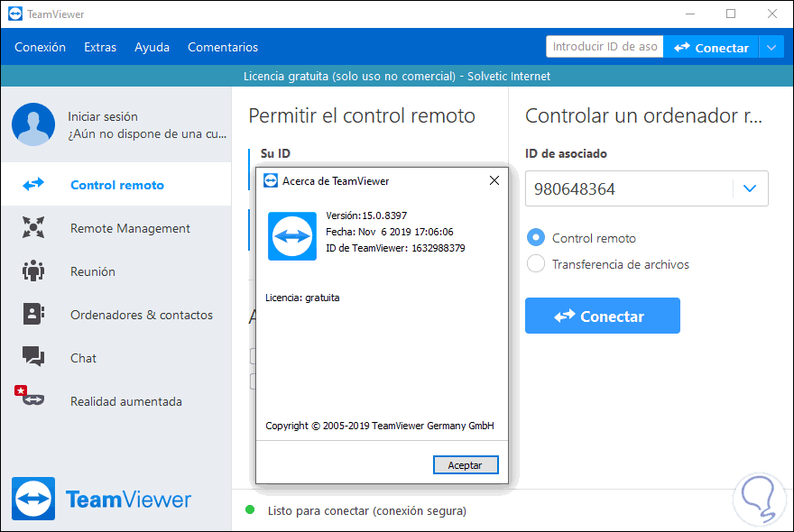Switch to the Remote Management sidebar tab
794x532 pixels.
(x=116, y=228)
